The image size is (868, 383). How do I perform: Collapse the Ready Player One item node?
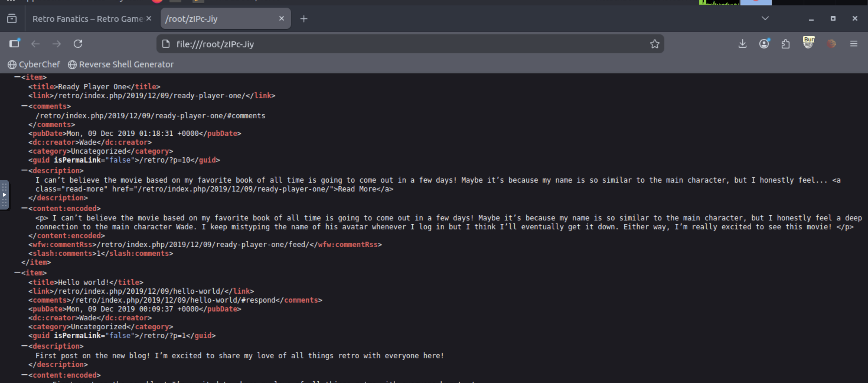[x=17, y=77]
